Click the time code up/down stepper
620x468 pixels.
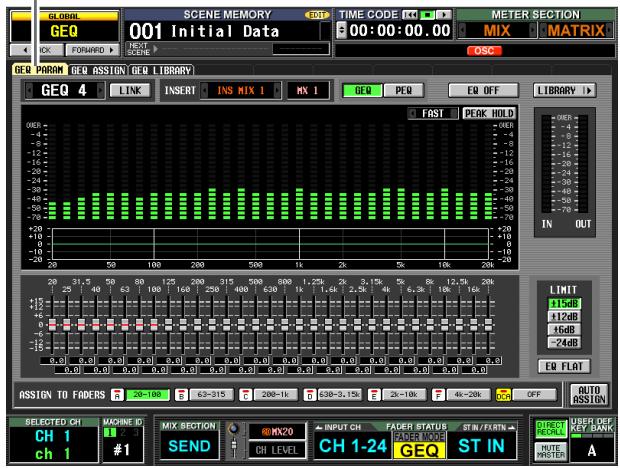point(341,30)
